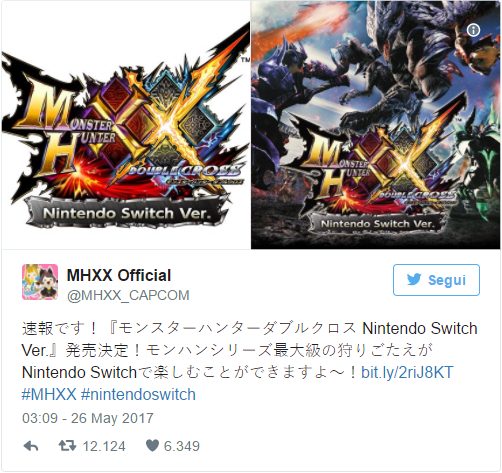Open the 03:09 - 26 May 2017 timestamp
This screenshot has height=473, width=502.
[x=88, y=418]
